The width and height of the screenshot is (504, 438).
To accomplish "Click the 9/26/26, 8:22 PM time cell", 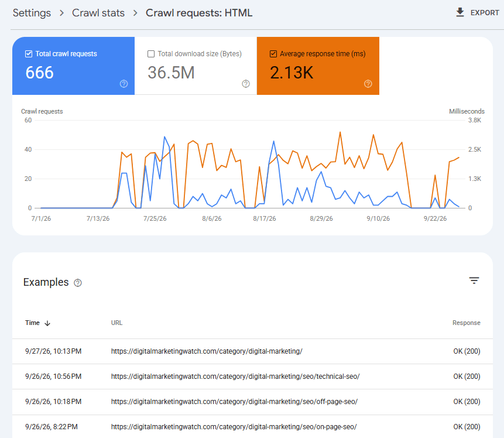I will [52, 427].
